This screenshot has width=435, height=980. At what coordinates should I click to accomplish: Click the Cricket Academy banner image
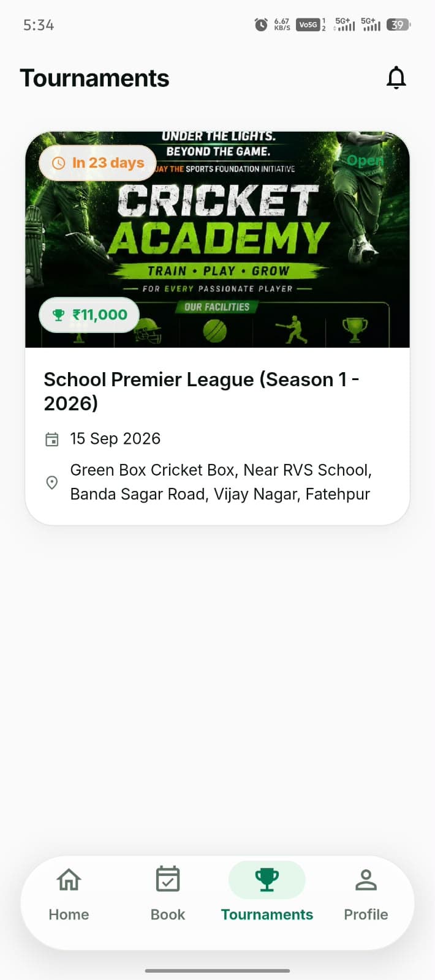pos(217,239)
